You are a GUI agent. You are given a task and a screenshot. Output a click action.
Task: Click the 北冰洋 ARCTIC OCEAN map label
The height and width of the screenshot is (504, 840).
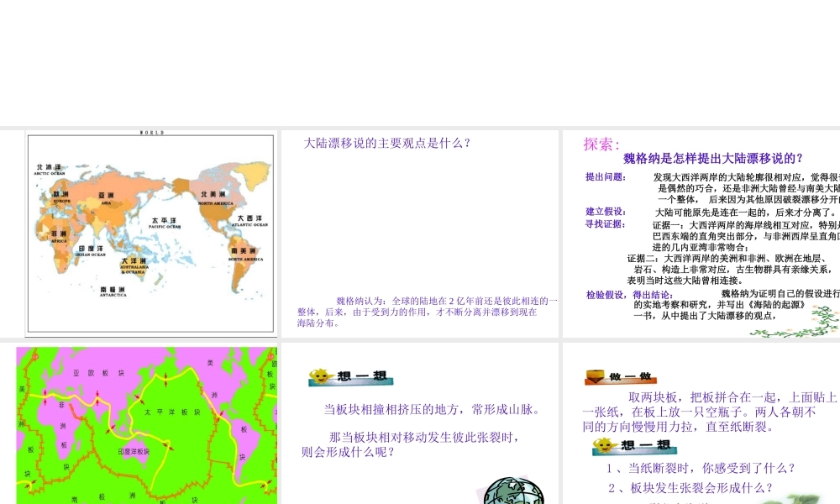pyautogui.click(x=50, y=170)
